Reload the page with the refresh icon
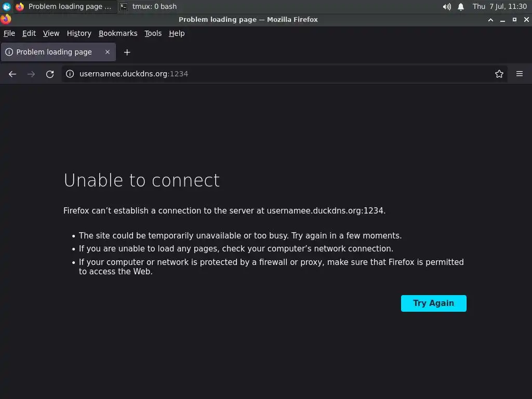Screen dimensions: 532x399 click(x=50, y=74)
